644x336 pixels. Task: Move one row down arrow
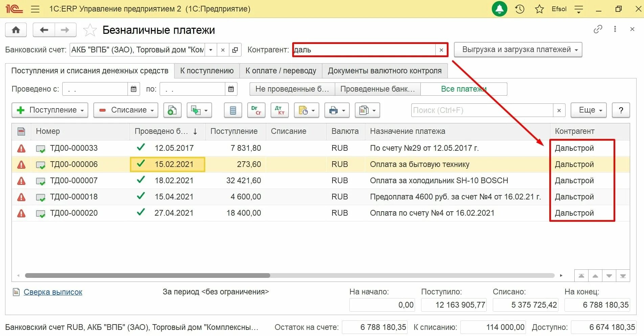pyautogui.click(x=609, y=276)
